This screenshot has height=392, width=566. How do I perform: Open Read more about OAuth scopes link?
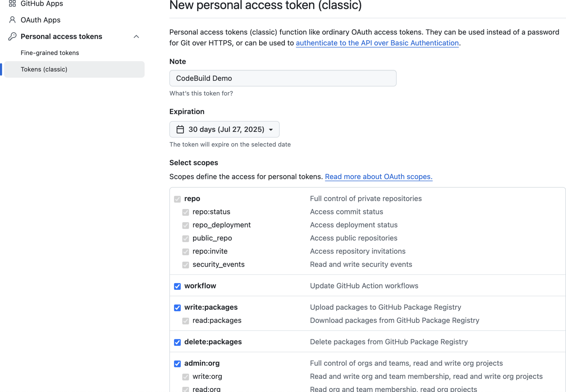click(x=378, y=177)
